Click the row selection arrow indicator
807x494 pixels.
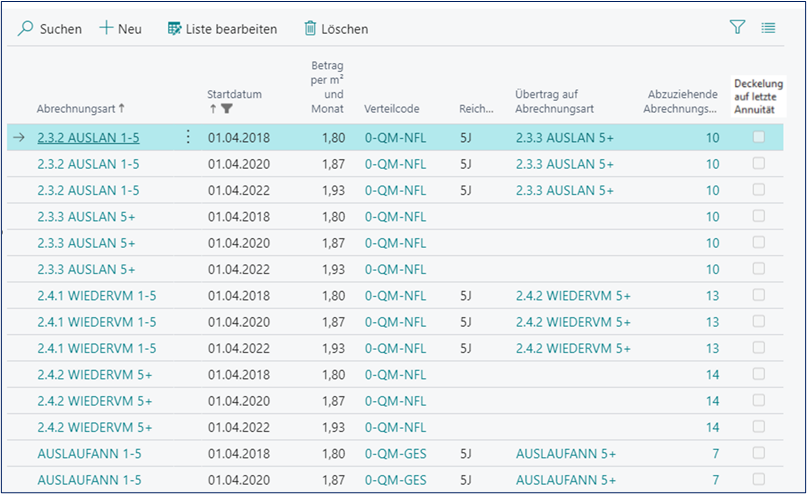[20, 137]
